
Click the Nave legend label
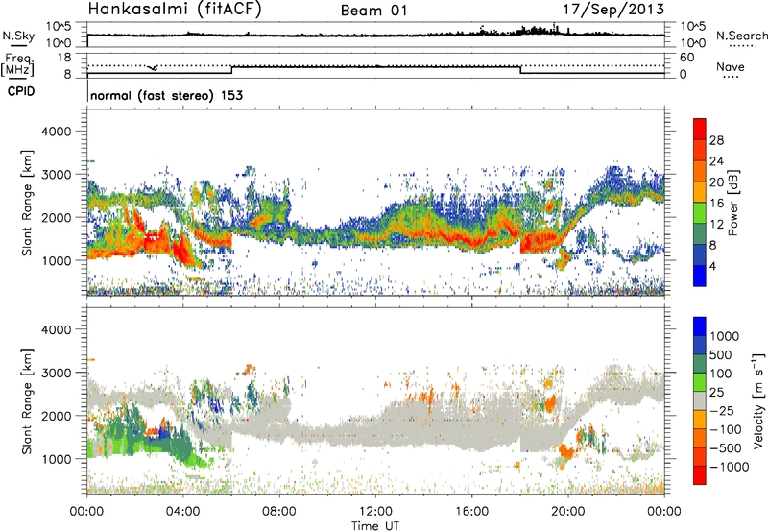[730, 66]
